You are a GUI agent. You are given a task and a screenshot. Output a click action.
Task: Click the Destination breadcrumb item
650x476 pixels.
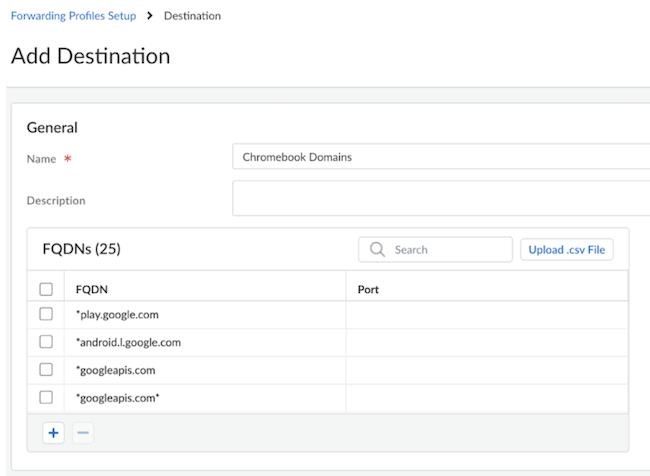tap(192, 16)
